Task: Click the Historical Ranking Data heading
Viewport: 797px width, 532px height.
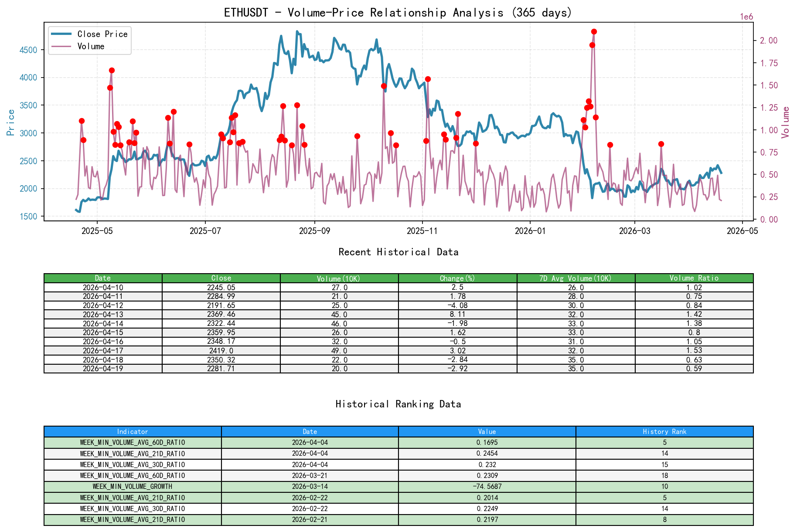Action: tap(398, 404)
